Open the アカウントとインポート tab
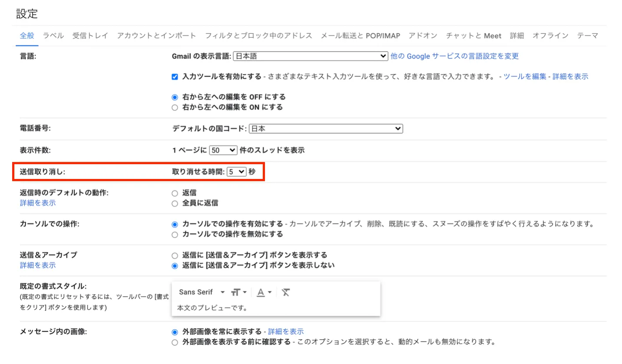Screen dimensions: 622x364 coord(156,36)
